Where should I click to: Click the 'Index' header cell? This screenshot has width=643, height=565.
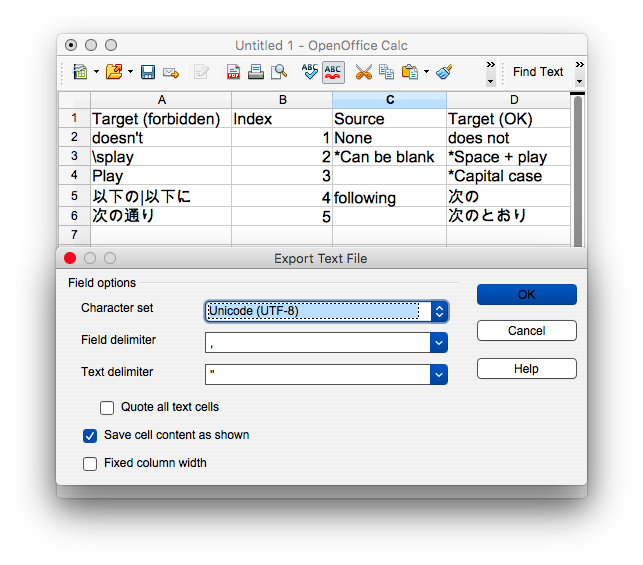pos(282,118)
